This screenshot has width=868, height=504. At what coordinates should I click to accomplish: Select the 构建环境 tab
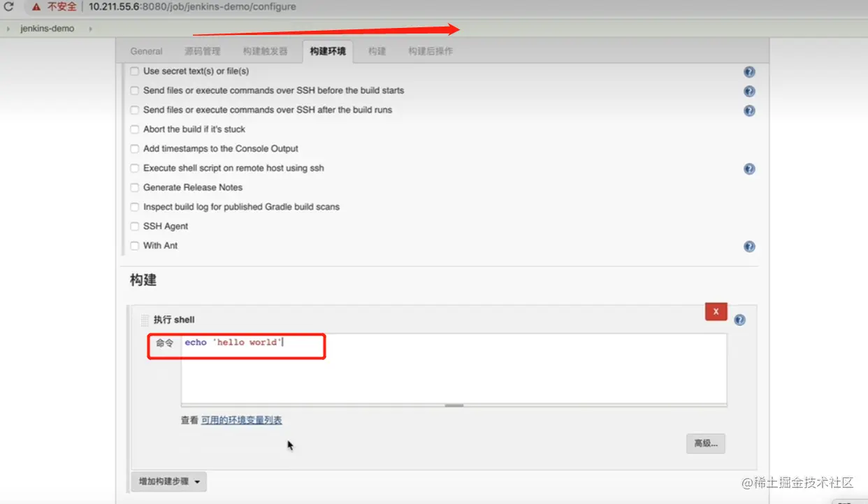(x=328, y=51)
